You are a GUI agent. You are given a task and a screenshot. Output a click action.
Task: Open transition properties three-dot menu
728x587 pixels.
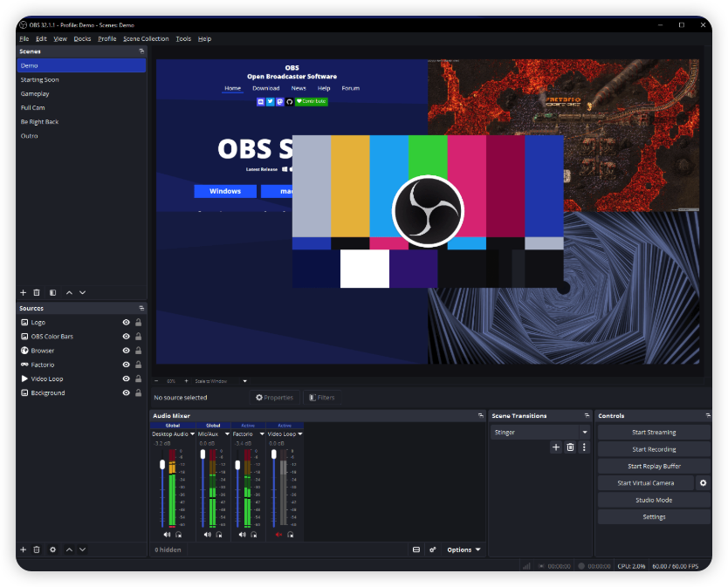click(584, 447)
